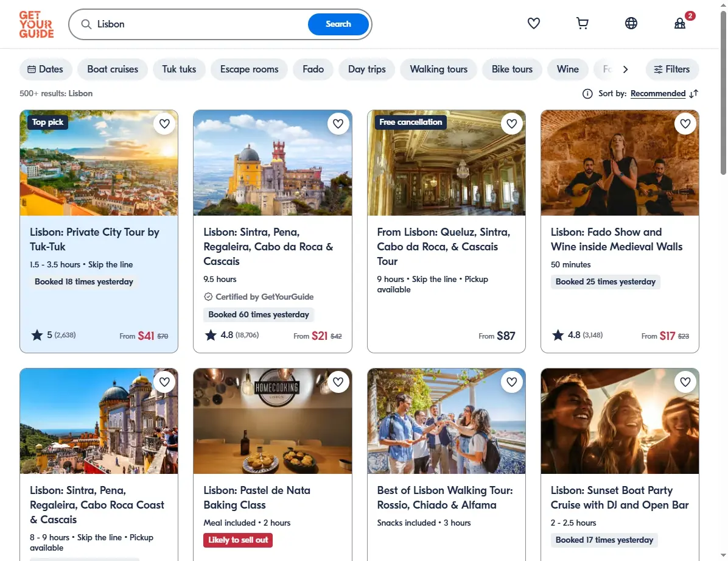The image size is (728, 561).
Task: Open the Dates picker chip
Action: point(46,69)
